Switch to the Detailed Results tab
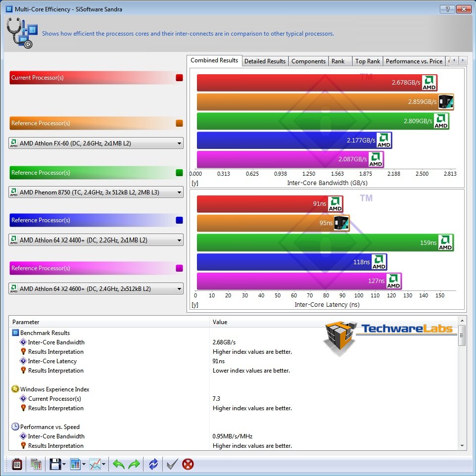The image size is (476, 476). click(x=265, y=61)
